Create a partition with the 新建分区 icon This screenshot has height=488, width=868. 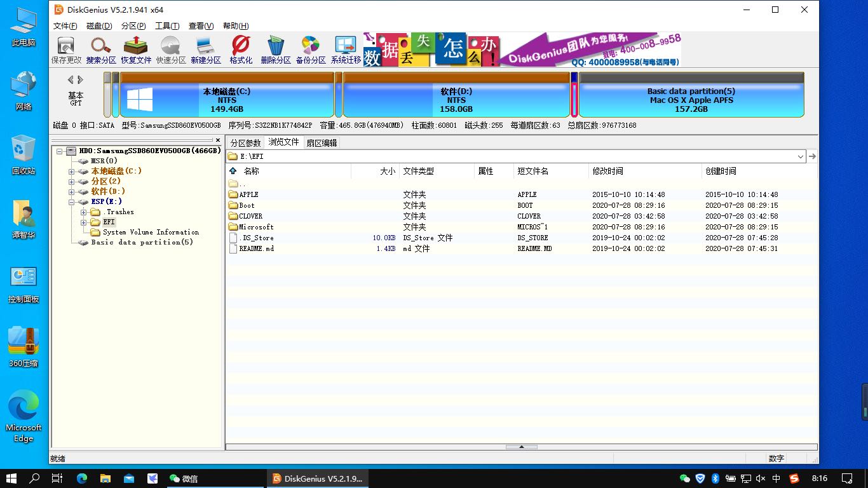(206, 50)
